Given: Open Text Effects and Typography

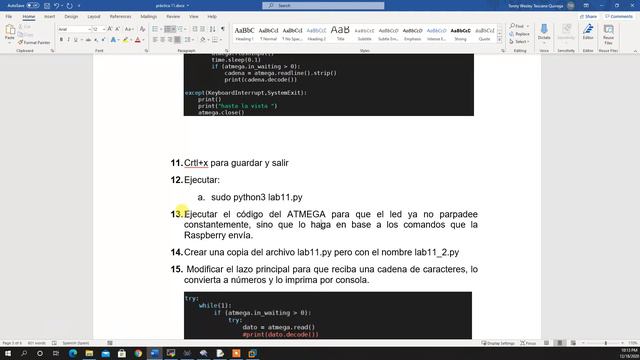Looking at the screenshot, I should pyautogui.click(x=113, y=40).
